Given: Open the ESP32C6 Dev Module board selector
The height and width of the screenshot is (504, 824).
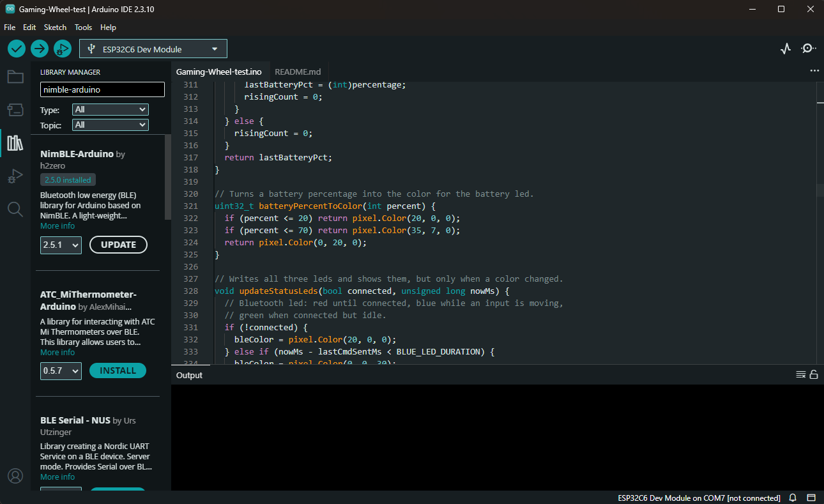Looking at the screenshot, I should point(153,49).
